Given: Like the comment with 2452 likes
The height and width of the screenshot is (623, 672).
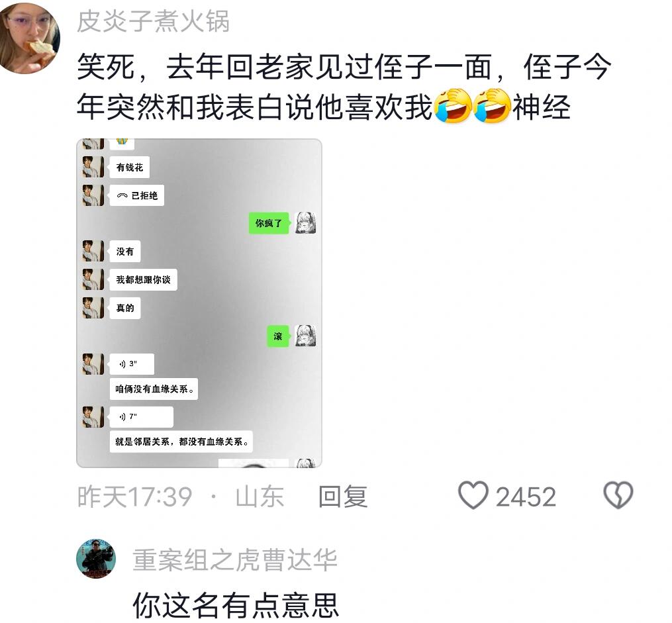Looking at the screenshot, I should tap(473, 495).
